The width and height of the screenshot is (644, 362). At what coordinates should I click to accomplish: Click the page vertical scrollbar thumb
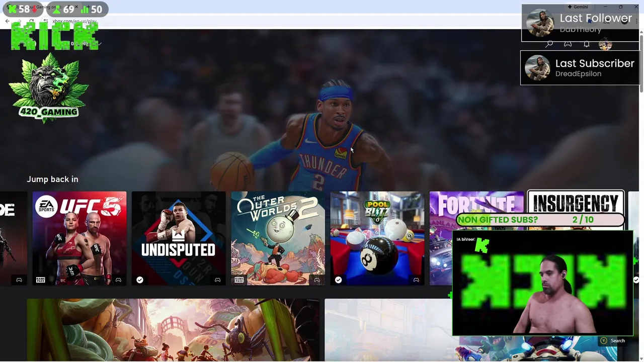point(641,63)
